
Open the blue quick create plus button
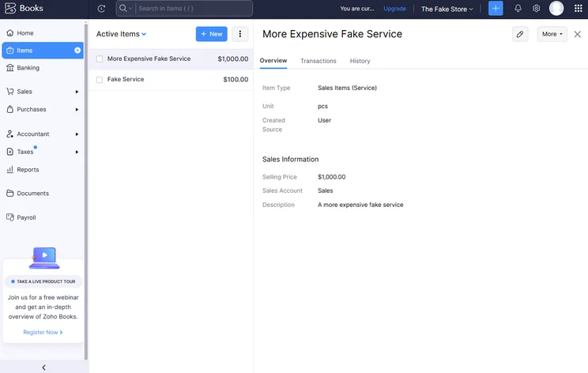click(x=496, y=8)
